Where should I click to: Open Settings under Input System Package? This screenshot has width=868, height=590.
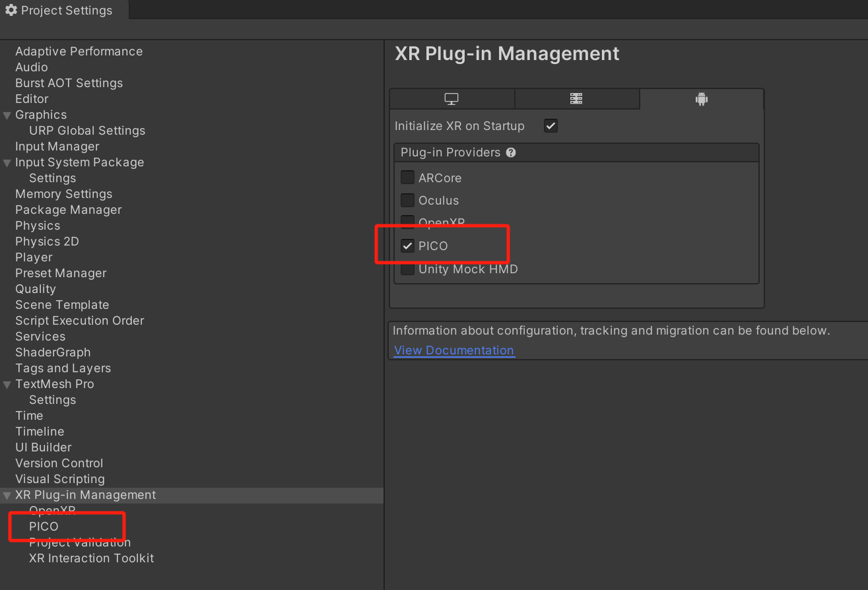52,178
